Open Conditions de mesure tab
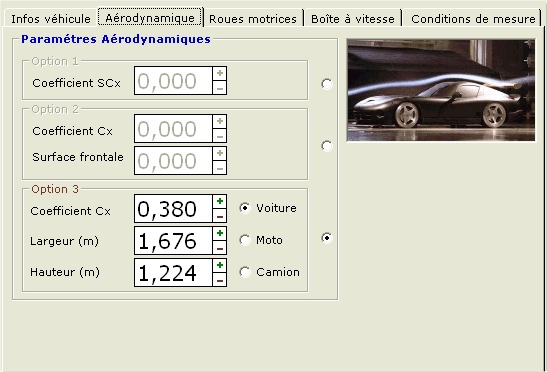Viewport: 547px width, 372px height. pos(473,19)
